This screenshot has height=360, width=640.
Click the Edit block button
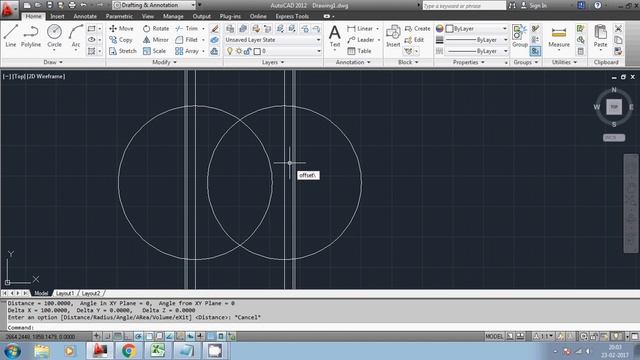click(x=414, y=40)
